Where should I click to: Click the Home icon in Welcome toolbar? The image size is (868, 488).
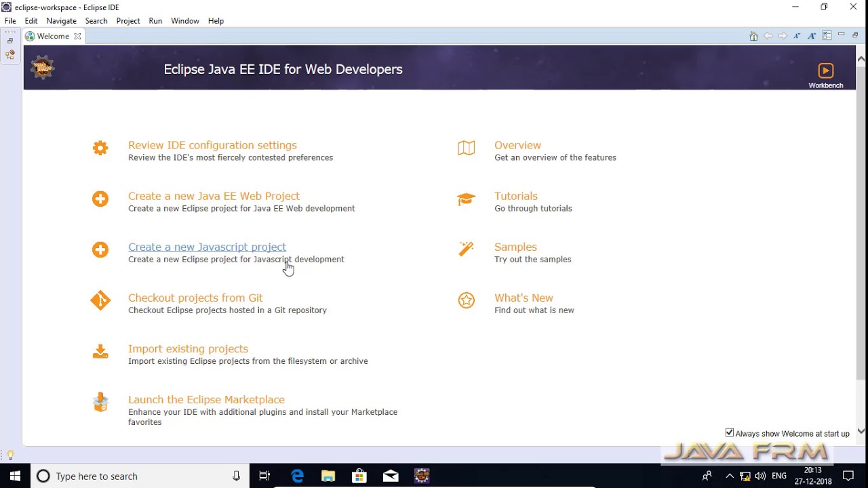tap(753, 36)
